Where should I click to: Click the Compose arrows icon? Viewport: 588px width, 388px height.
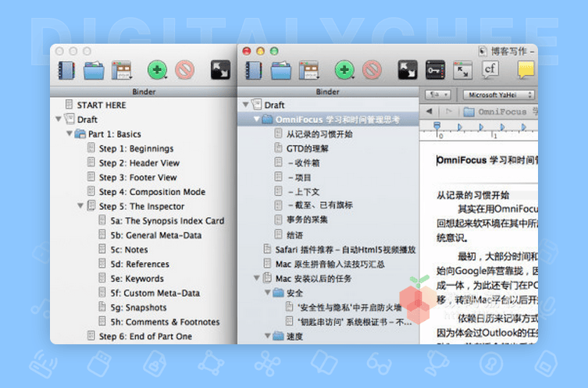pos(463,70)
